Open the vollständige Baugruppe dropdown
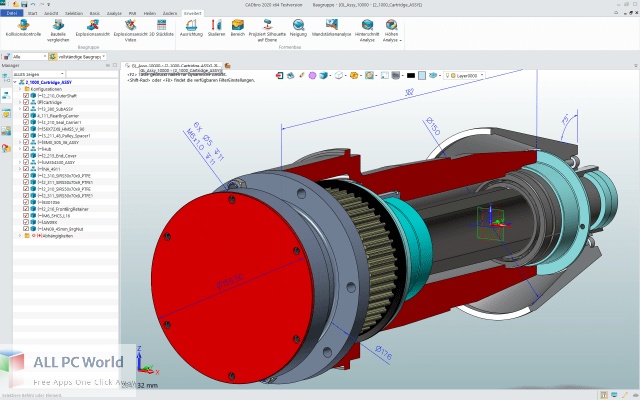 tap(81, 57)
